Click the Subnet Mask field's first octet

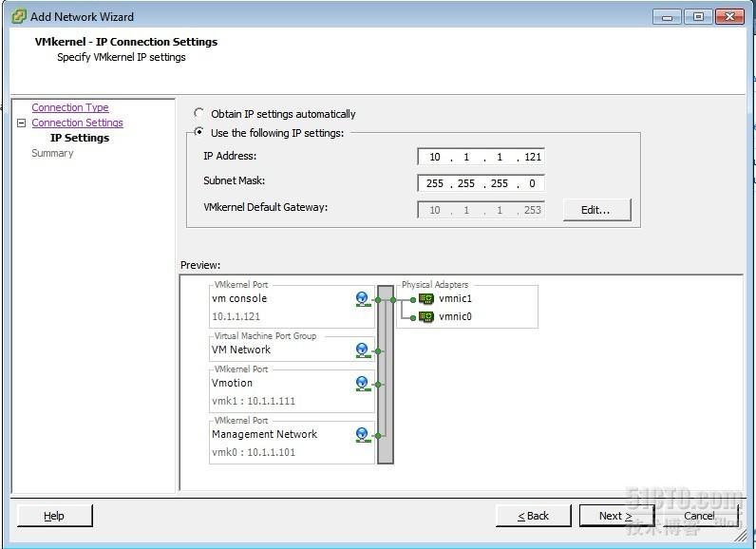(x=434, y=183)
